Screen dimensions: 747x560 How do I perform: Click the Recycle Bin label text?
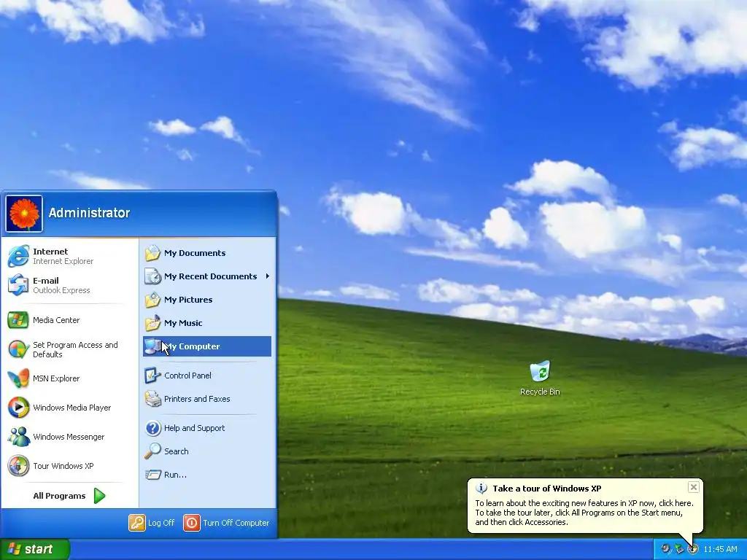click(x=540, y=392)
